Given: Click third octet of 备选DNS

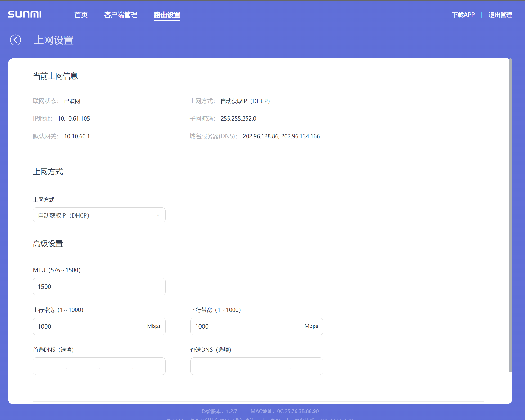Looking at the screenshot, I should coord(274,366).
